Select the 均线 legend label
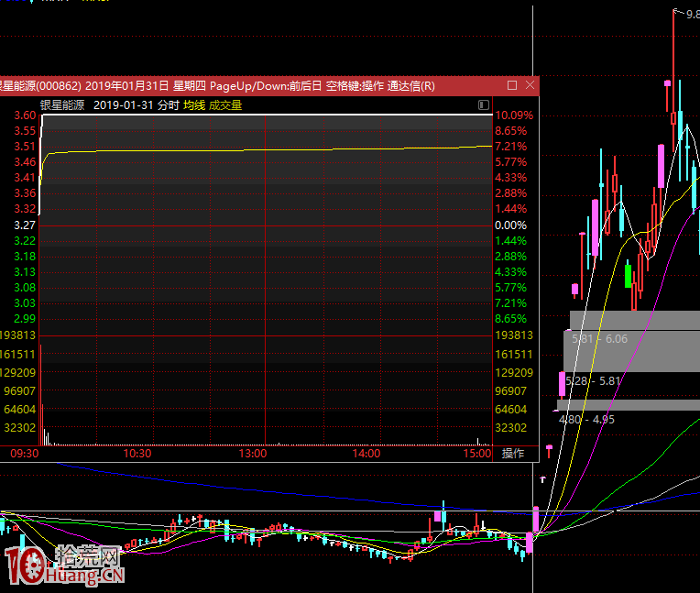Viewport: 700px width, 593px height. pyautogui.click(x=193, y=105)
